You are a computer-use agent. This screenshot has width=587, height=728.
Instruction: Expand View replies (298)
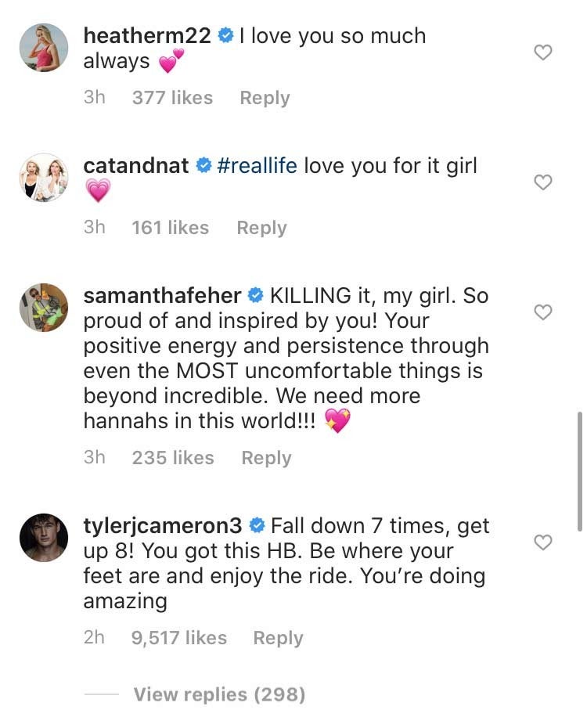(219, 694)
